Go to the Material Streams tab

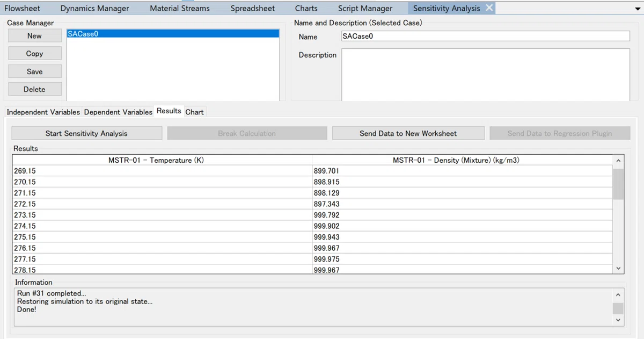pos(180,9)
